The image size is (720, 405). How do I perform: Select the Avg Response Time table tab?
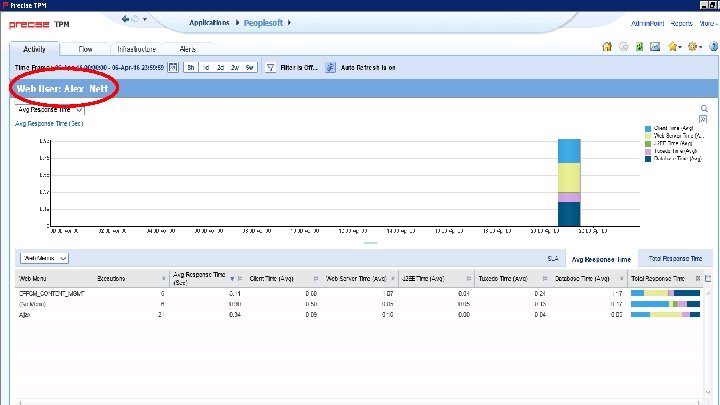pyautogui.click(x=601, y=259)
